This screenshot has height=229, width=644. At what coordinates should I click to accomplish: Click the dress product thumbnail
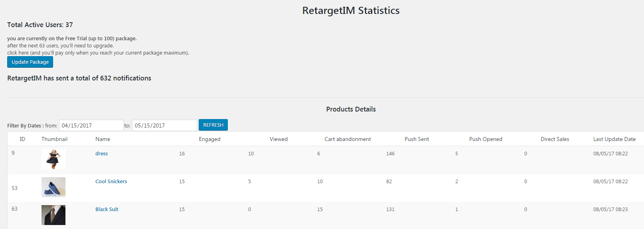pos(53,159)
